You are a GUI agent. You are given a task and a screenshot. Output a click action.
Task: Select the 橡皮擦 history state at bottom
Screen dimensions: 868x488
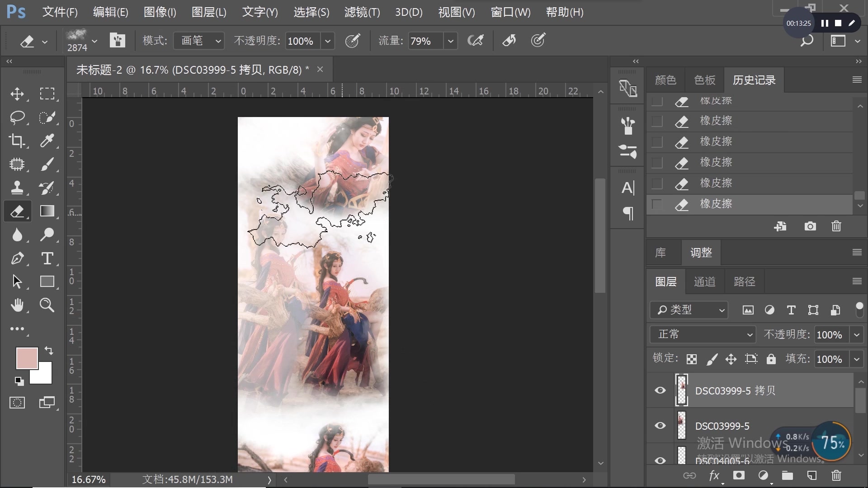(716, 204)
